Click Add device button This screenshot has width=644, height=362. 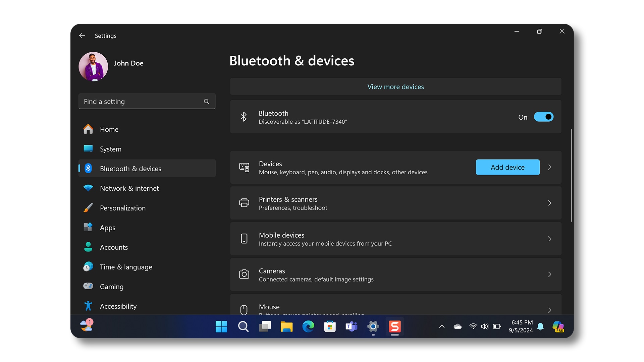pos(508,167)
